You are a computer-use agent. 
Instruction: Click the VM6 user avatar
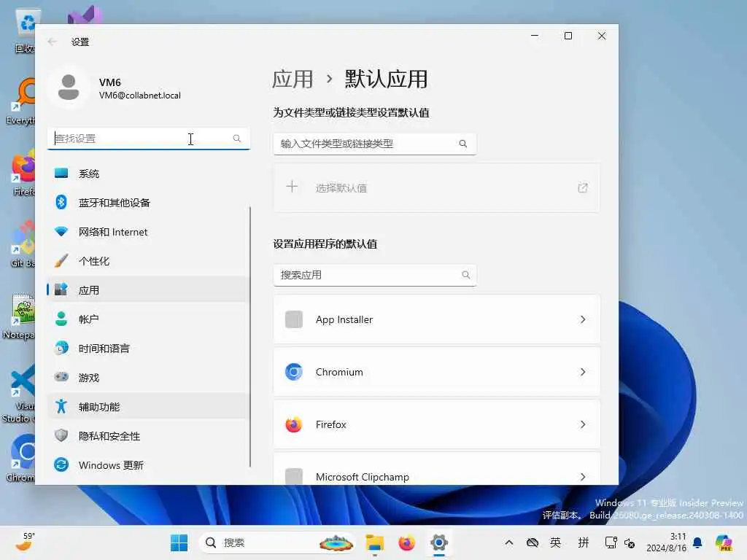pyautogui.click(x=69, y=87)
